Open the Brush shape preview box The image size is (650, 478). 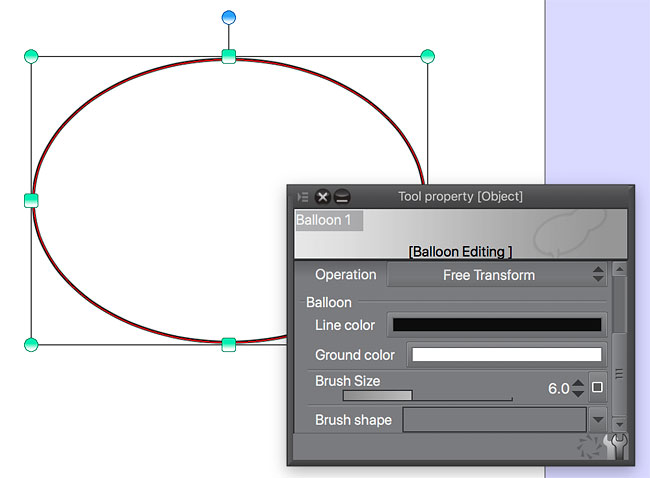point(494,420)
